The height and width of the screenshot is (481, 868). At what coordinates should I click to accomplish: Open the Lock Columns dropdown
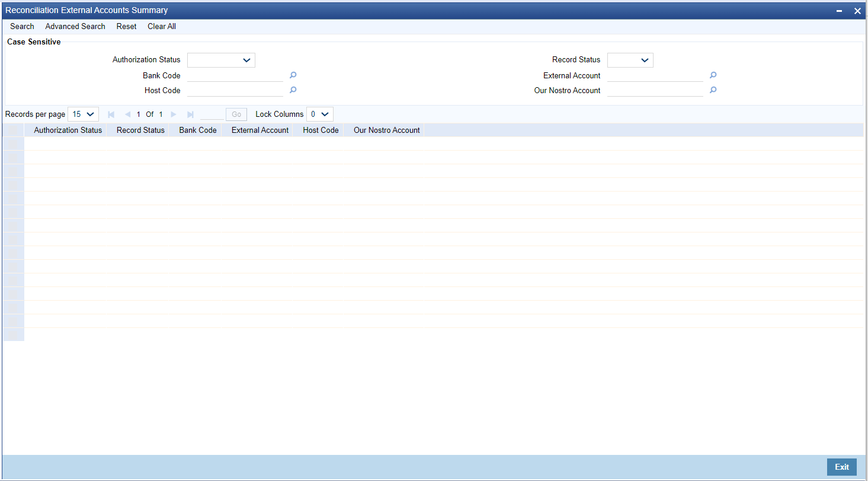coord(320,114)
